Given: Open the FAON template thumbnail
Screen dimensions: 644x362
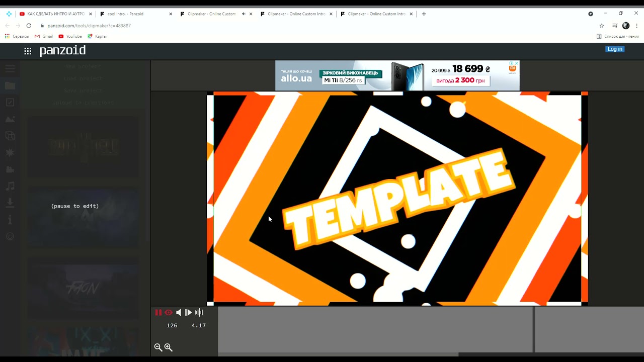Looking at the screenshot, I should pyautogui.click(x=83, y=288).
